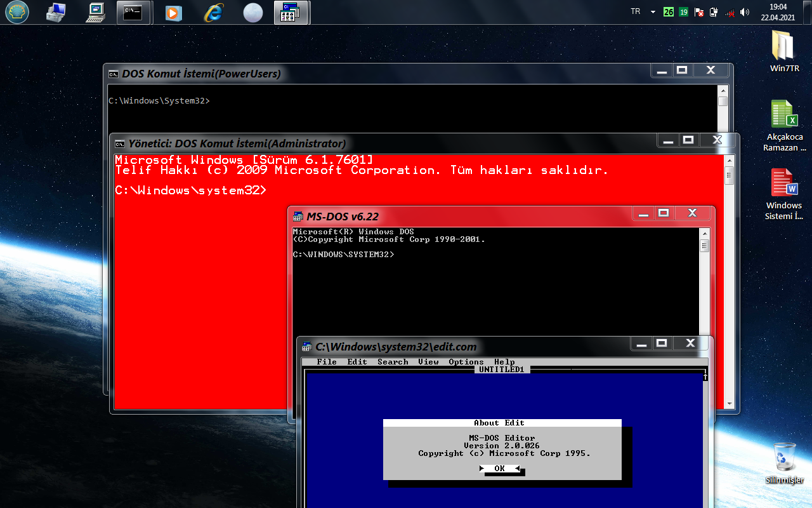Click the C:\Windows\System32> prompt in PowerUsers window

159,101
